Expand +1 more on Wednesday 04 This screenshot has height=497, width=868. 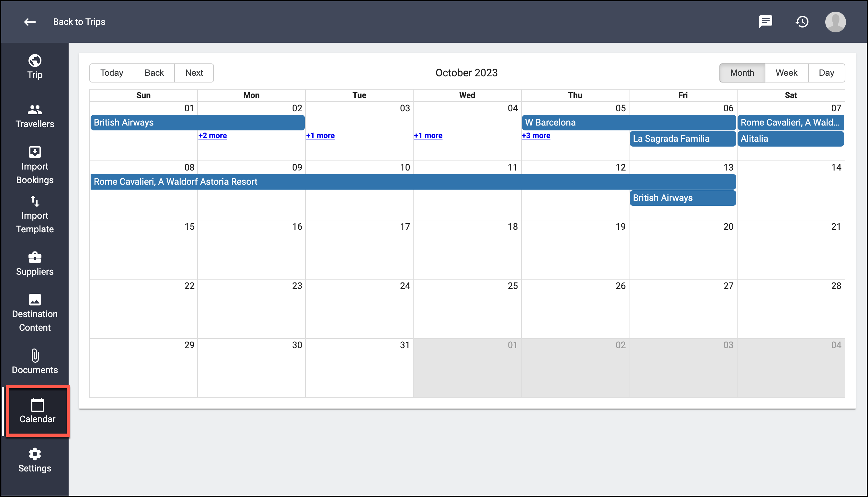pyautogui.click(x=428, y=136)
